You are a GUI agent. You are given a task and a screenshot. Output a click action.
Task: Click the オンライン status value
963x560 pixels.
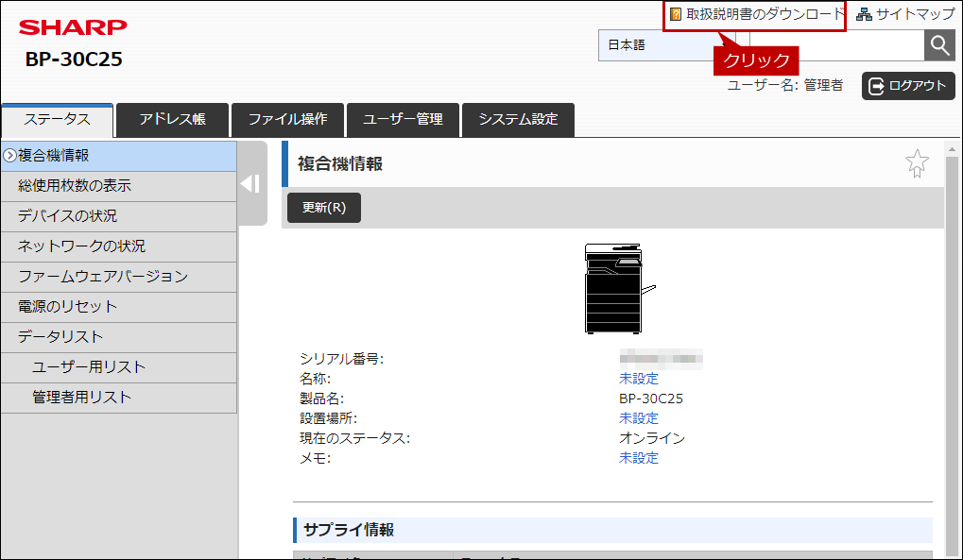tap(652, 438)
